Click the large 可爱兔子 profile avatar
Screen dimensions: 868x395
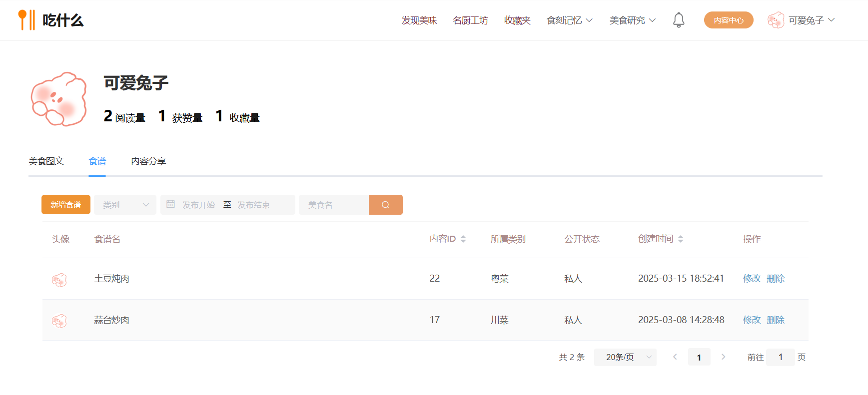click(59, 99)
